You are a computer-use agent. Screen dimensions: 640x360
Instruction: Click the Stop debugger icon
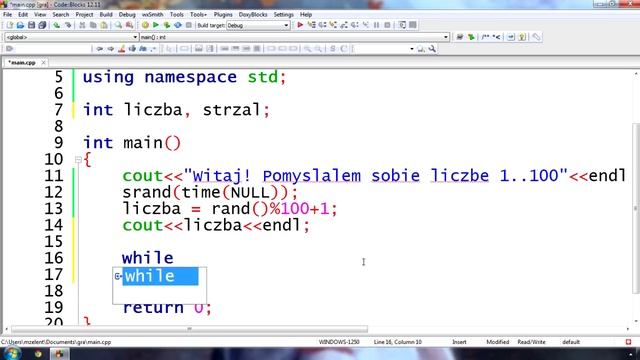click(x=387, y=25)
